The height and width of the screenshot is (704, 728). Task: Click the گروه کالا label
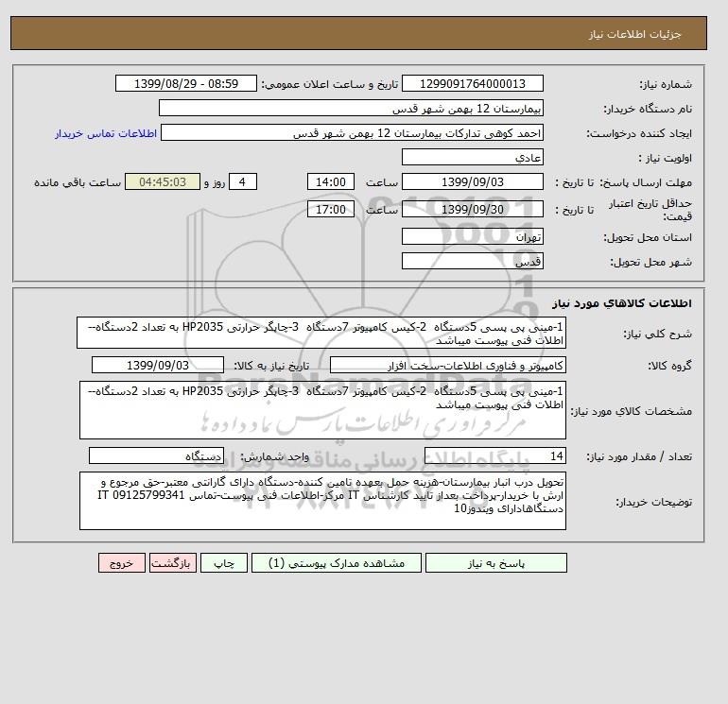[670, 366]
